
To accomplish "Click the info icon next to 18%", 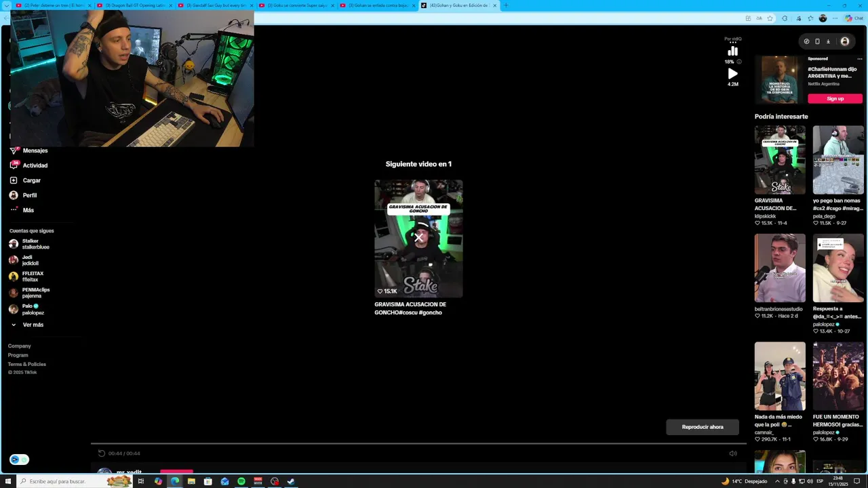I will (739, 62).
